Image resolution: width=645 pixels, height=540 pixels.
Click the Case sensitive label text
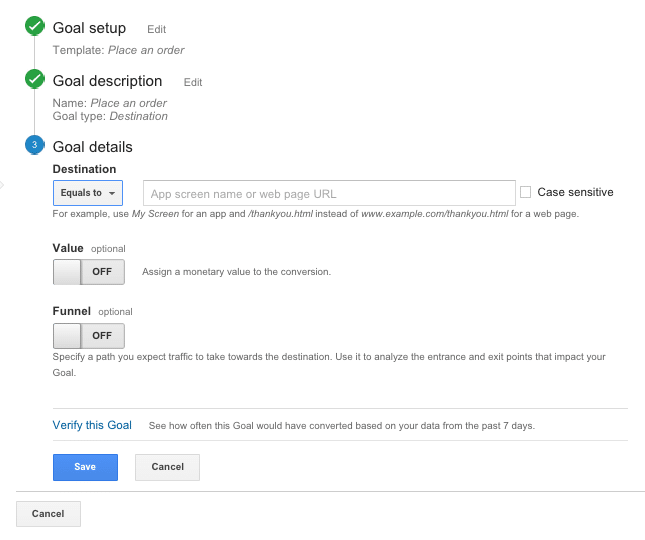point(575,192)
